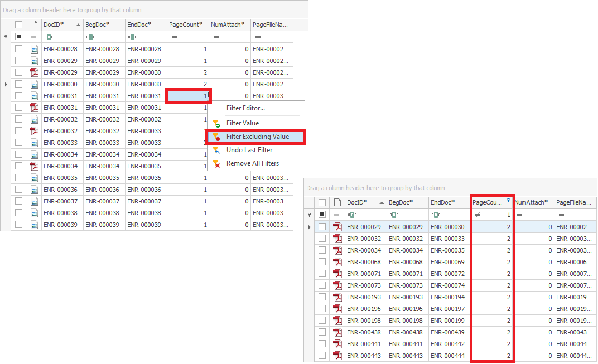Tick the checkbox for row ENR-000037

coord(19,201)
